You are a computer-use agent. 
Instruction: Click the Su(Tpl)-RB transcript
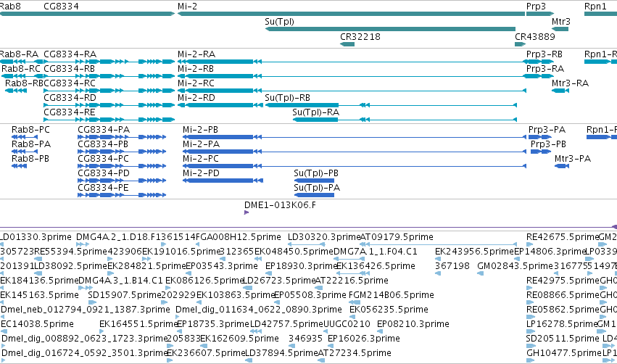(x=391, y=105)
